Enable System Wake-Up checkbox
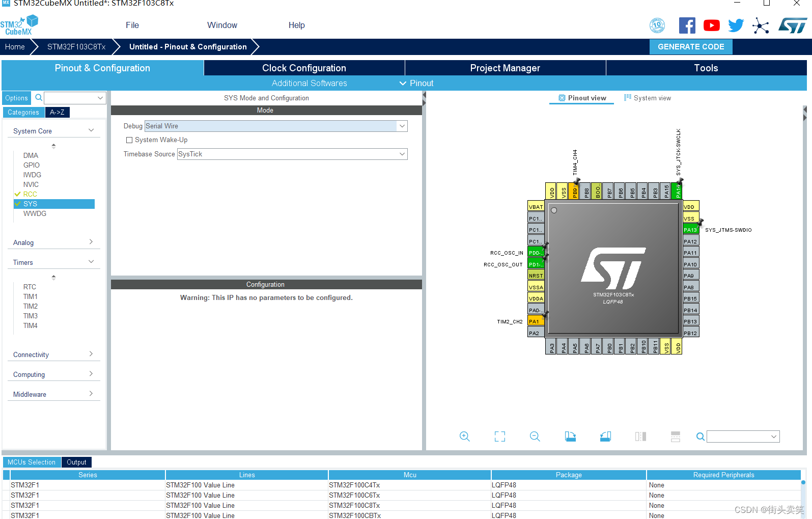The image size is (812, 519). (x=129, y=140)
